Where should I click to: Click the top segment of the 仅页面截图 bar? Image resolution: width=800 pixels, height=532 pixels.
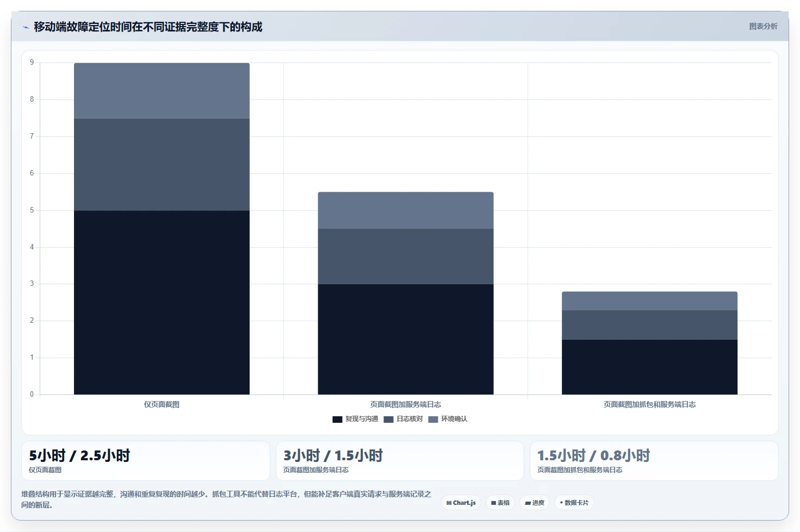click(162, 91)
